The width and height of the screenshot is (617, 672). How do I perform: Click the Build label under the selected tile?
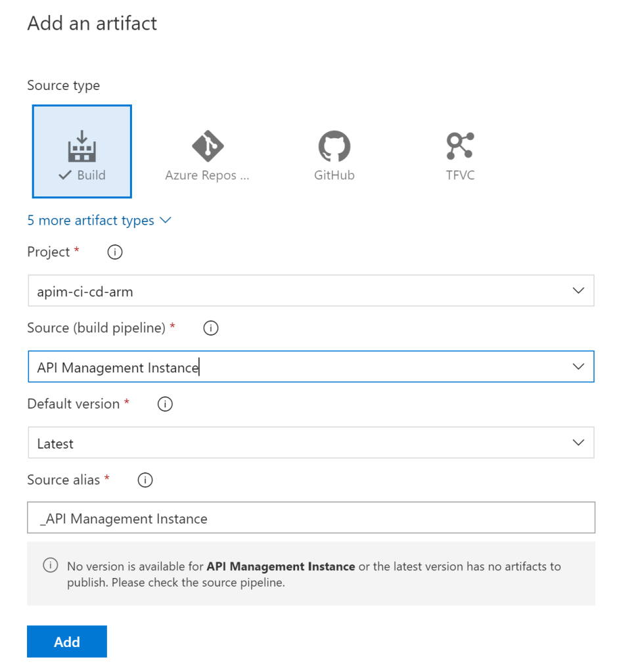(91, 175)
